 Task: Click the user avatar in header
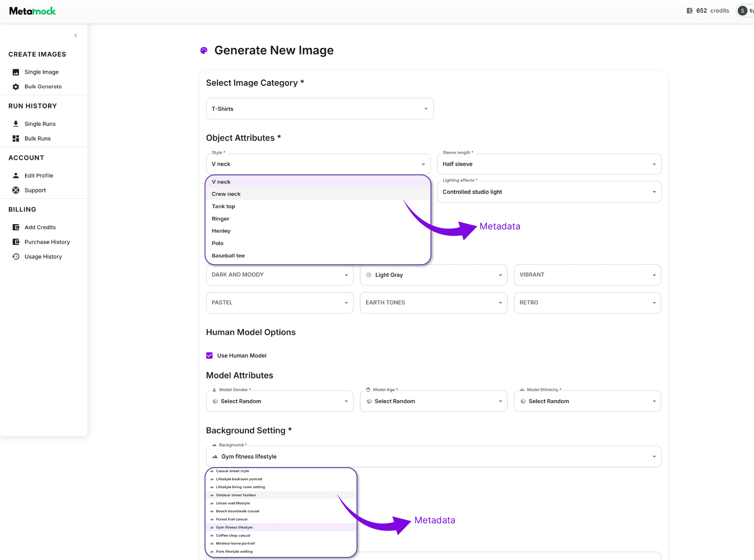(743, 11)
